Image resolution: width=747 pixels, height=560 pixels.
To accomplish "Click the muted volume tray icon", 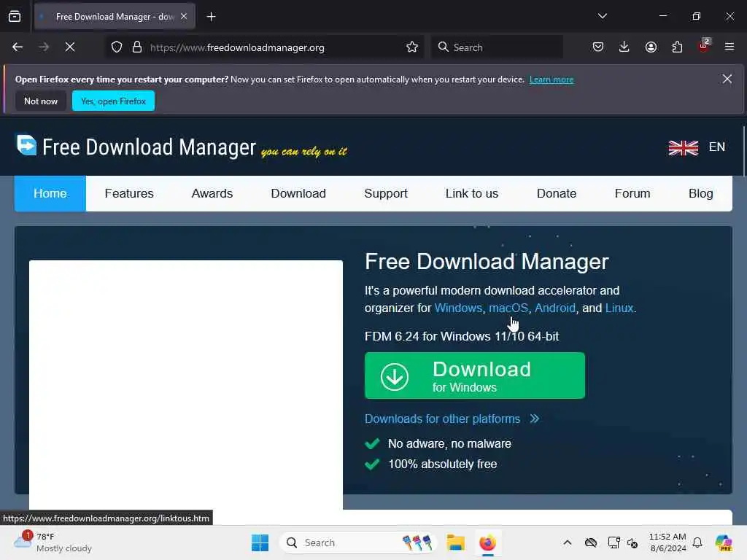I will click(x=632, y=542).
